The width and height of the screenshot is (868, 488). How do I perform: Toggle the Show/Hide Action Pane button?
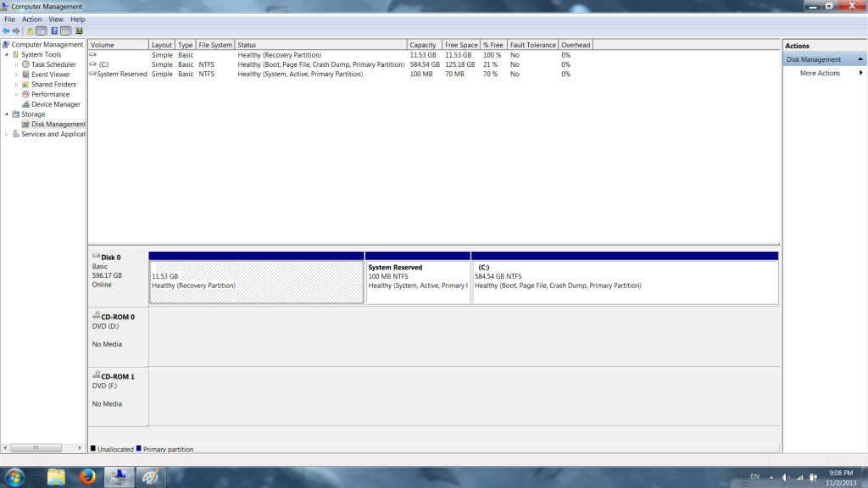coord(66,30)
